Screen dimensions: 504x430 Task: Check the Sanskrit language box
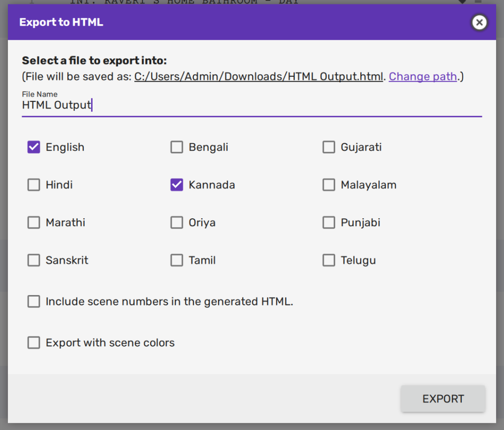pyautogui.click(x=33, y=260)
